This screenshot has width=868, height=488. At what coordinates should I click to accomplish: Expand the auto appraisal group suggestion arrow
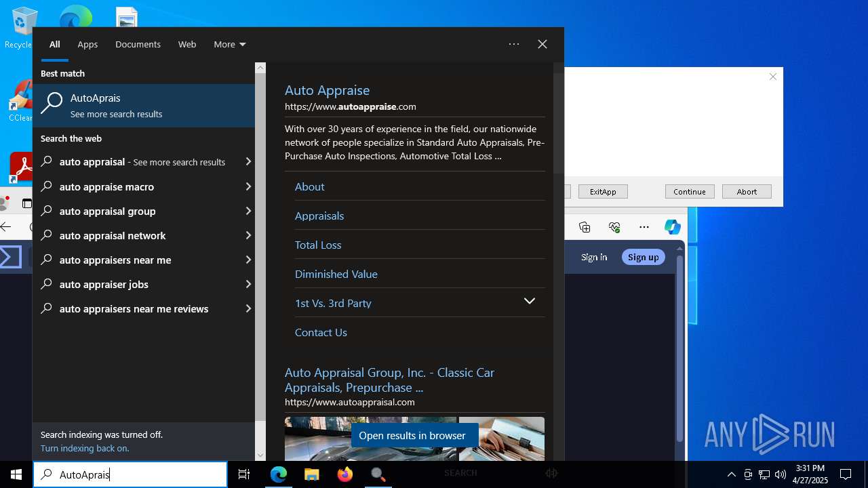coord(248,211)
